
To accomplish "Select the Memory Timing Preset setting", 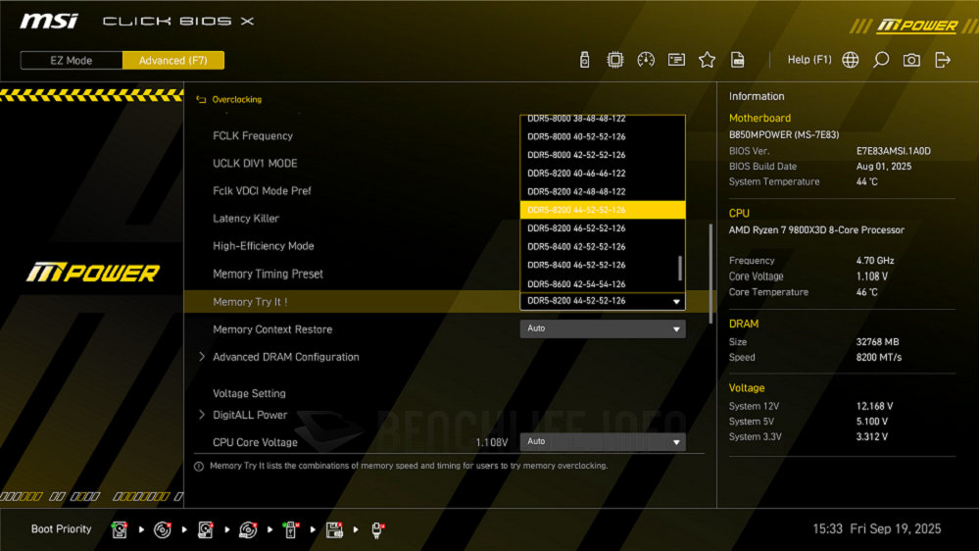I will click(x=268, y=274).
